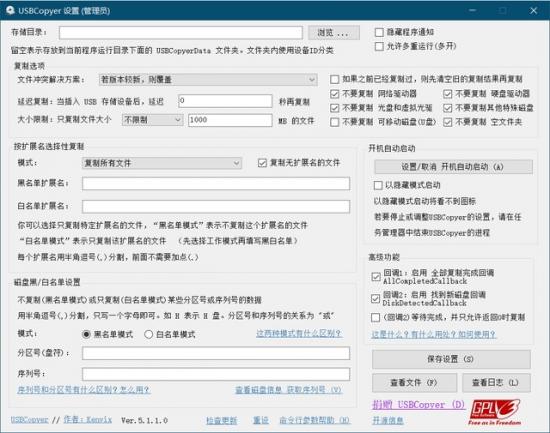Open 序列号和分区号有什么区别 link
Viewport: 550px width, 433px height.
pos(84,389)
